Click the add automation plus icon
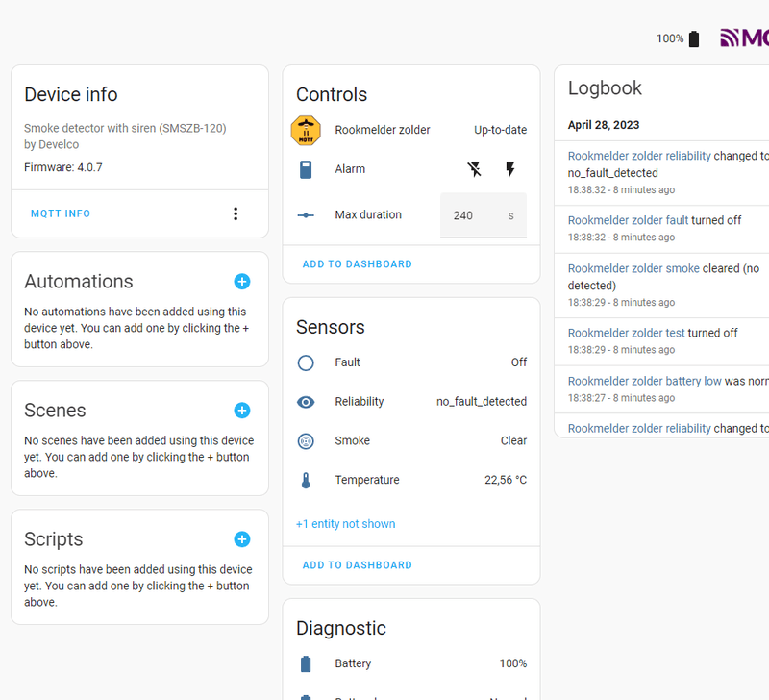The image size is (769, 700). pyautogui.click(x=242, y=282)
